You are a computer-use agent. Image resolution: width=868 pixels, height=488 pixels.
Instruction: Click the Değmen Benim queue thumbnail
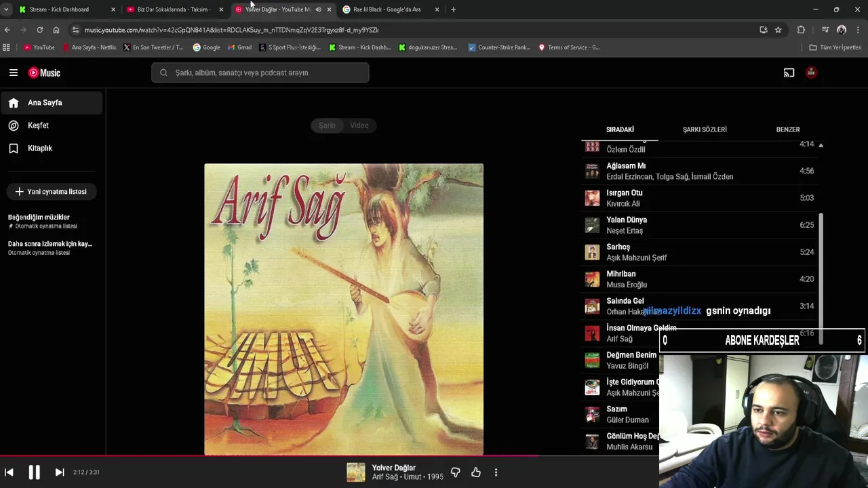592,361
